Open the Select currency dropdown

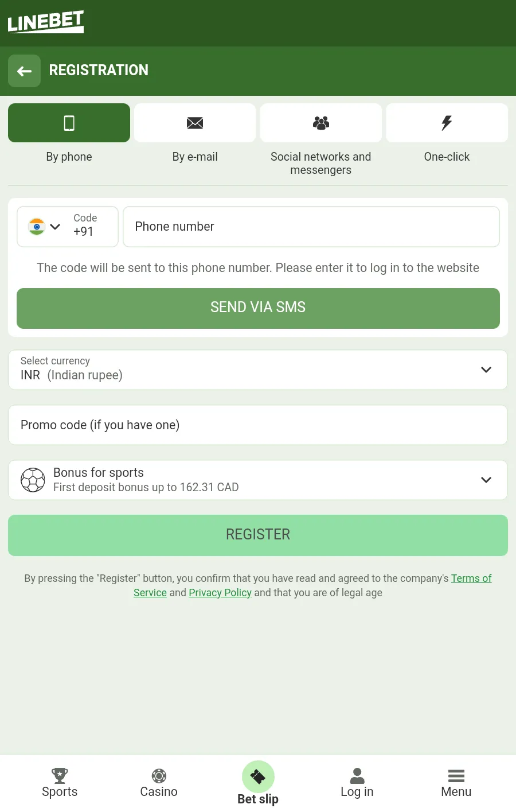[x=258, y=370]
